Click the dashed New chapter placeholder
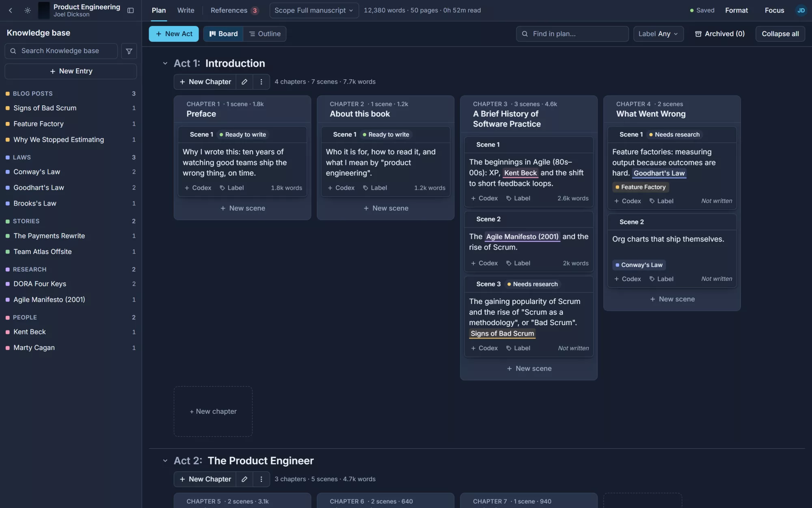812x508 pixels. point(213,411)
